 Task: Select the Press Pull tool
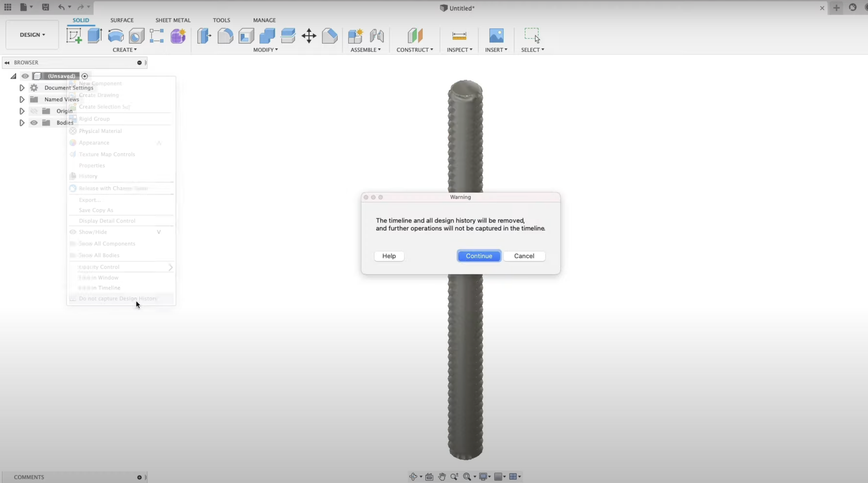tap(204, 36)
